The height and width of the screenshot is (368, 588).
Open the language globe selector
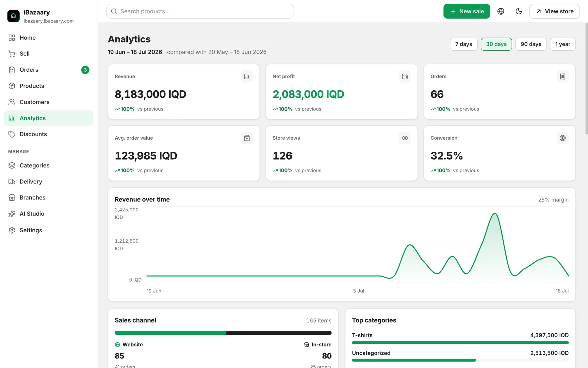coord(501,11)
